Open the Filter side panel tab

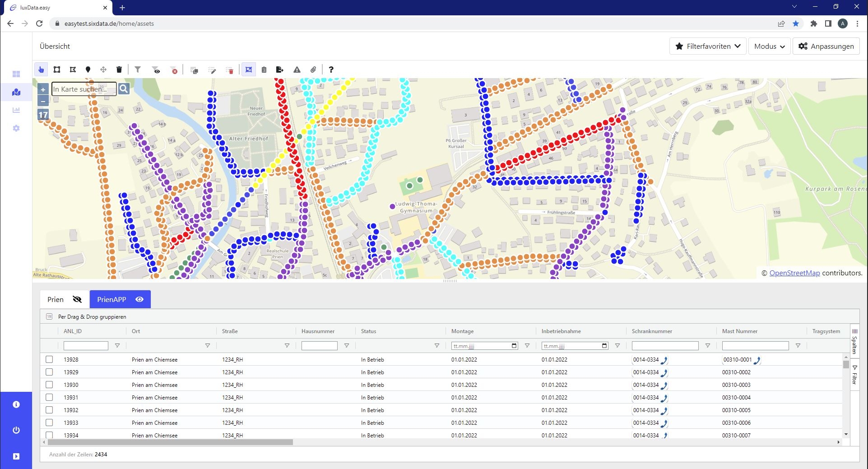[854, 375]
